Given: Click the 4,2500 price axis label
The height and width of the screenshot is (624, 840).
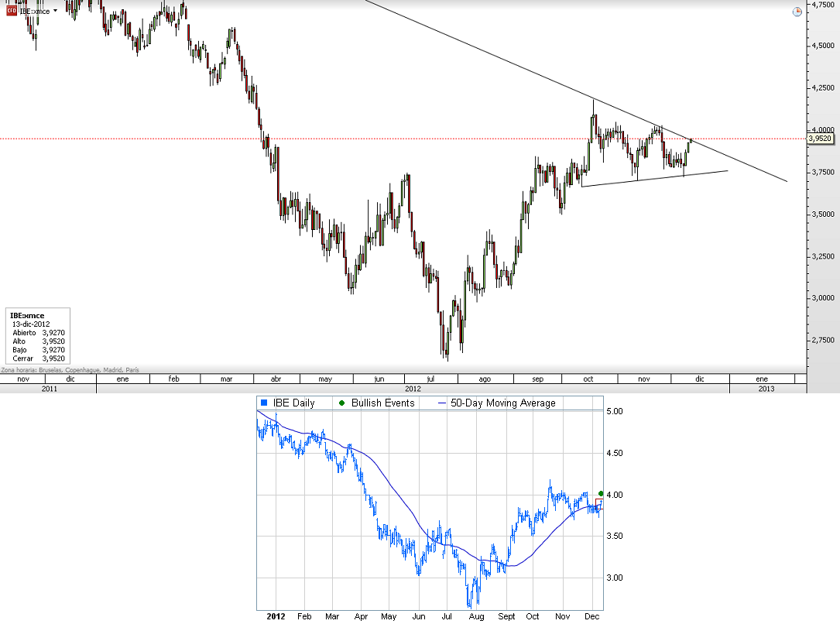Looking at the screenshot, I should pos(823,87).
